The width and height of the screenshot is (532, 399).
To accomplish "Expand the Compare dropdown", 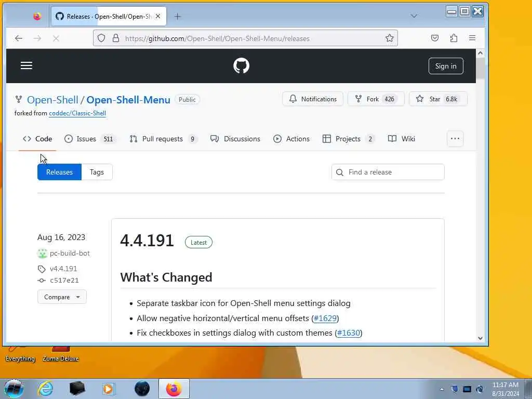I will tap(62, 297).
